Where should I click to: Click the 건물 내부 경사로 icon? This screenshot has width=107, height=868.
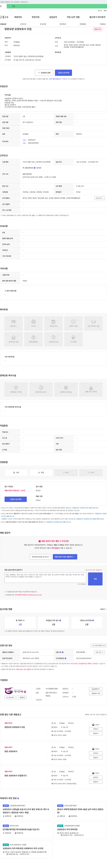click(91, 389)
